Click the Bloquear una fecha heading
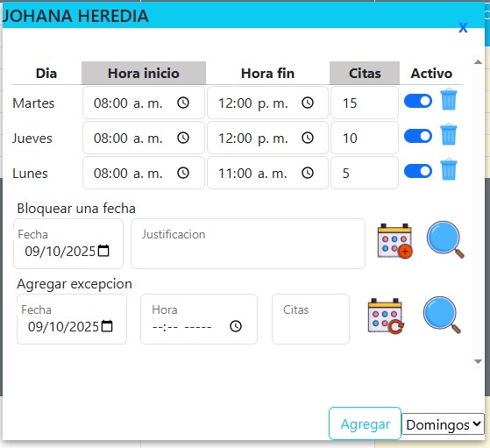Image resolution: width=490 pixels, height=448 pixels. coord(76,208)
